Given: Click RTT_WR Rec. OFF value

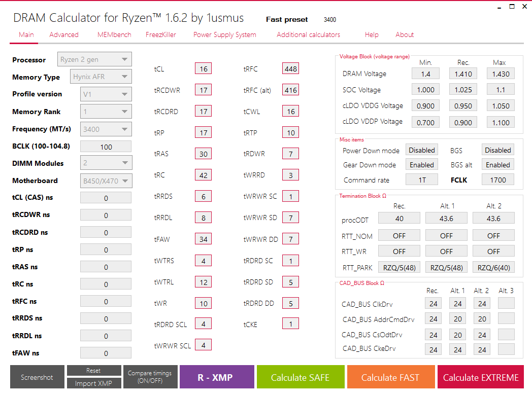Looking at the screenshot, I should pyautogui.click(x=399, y=251).
